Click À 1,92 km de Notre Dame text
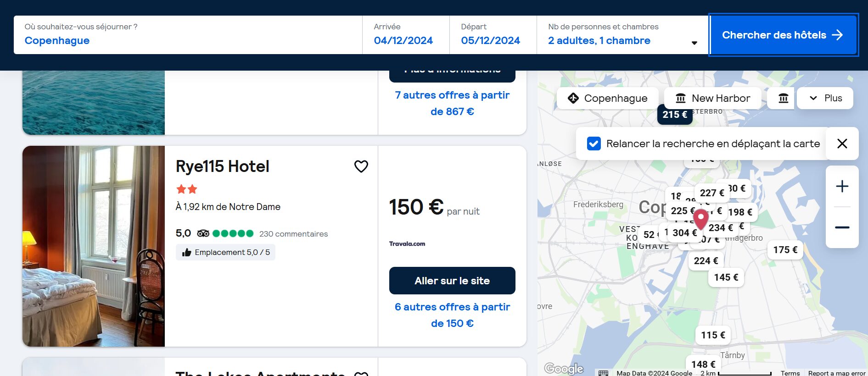Image resolution: width=868 pixels, height=376 pixels. [228, 207]
